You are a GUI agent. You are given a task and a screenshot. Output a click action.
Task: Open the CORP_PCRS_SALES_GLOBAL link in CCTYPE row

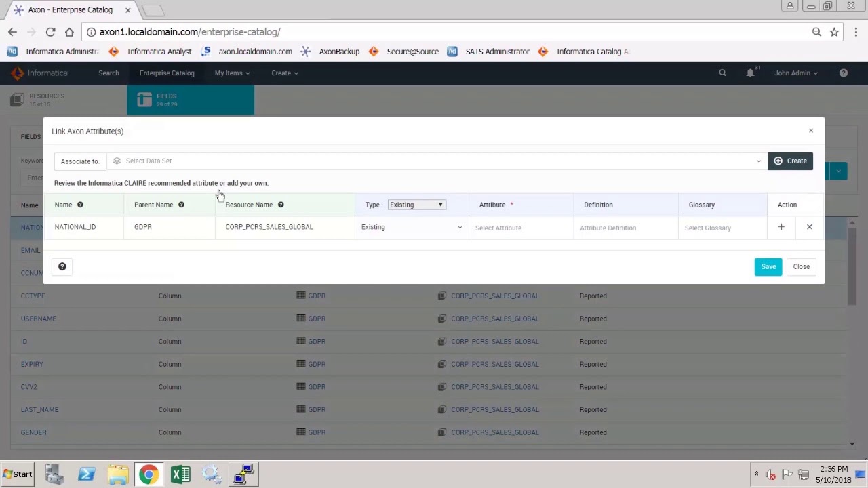pyautogui.click(x=495, y=296)
